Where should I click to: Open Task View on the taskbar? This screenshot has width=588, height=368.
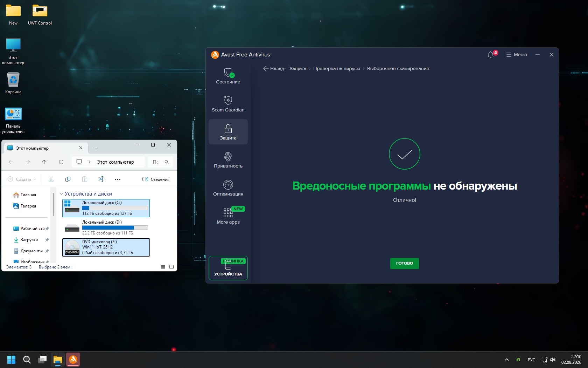click(x=42, y=360)
